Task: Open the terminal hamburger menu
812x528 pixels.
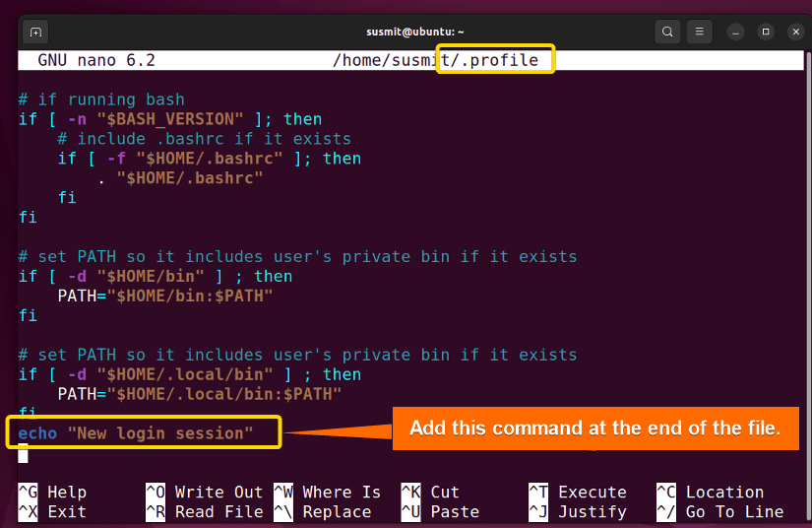Action: pos(699,33)
